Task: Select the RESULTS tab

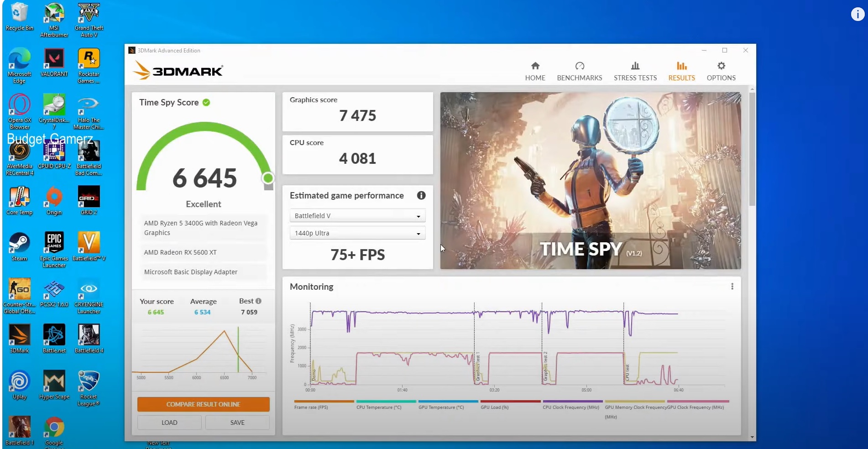Action: tap(682, 72)
